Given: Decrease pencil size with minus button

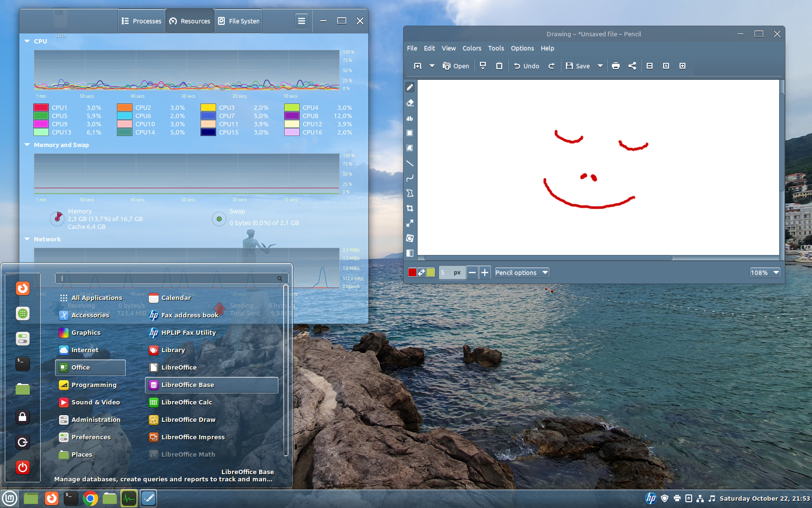Looking at the screenshot, I should coord(472,272).
